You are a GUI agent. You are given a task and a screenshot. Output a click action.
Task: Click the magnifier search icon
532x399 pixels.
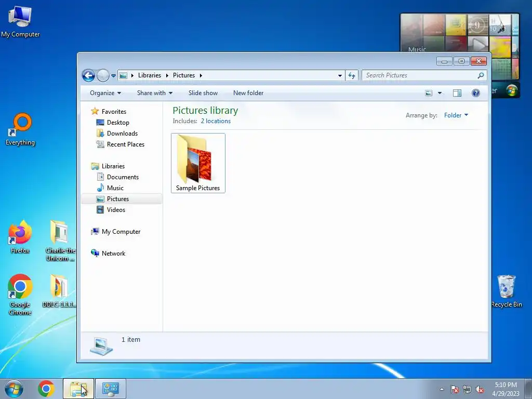(481, 75)
